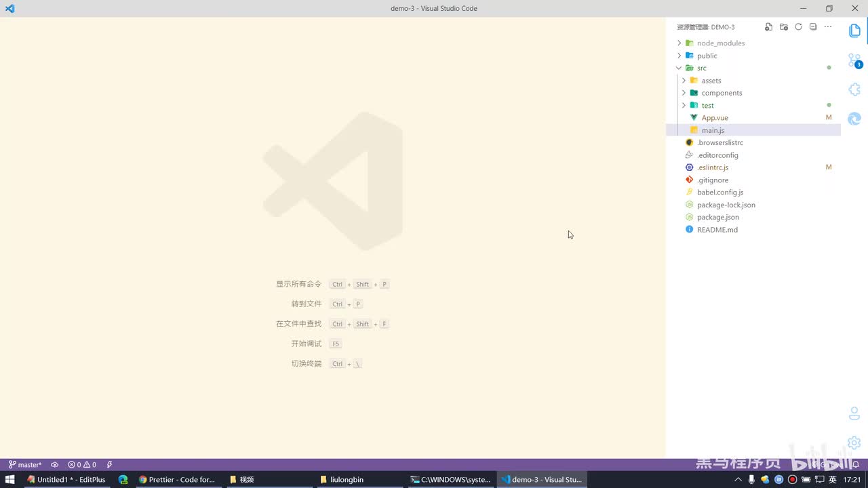Expand the node_modules folder
The width and height of the screenshot is (868, 488).
753,43
